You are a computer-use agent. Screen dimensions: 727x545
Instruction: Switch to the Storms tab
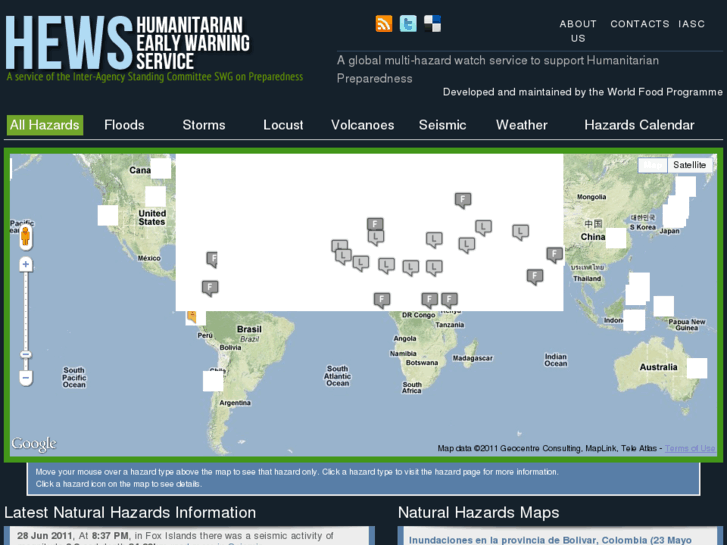204,125
